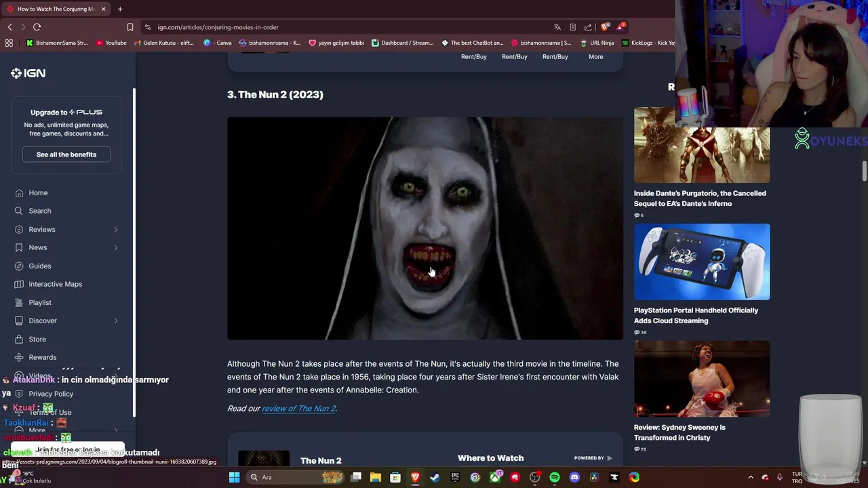The image size is (868, 488).
Task: Open the URL Ninja bookmark
Action: (x=597, y=43)
